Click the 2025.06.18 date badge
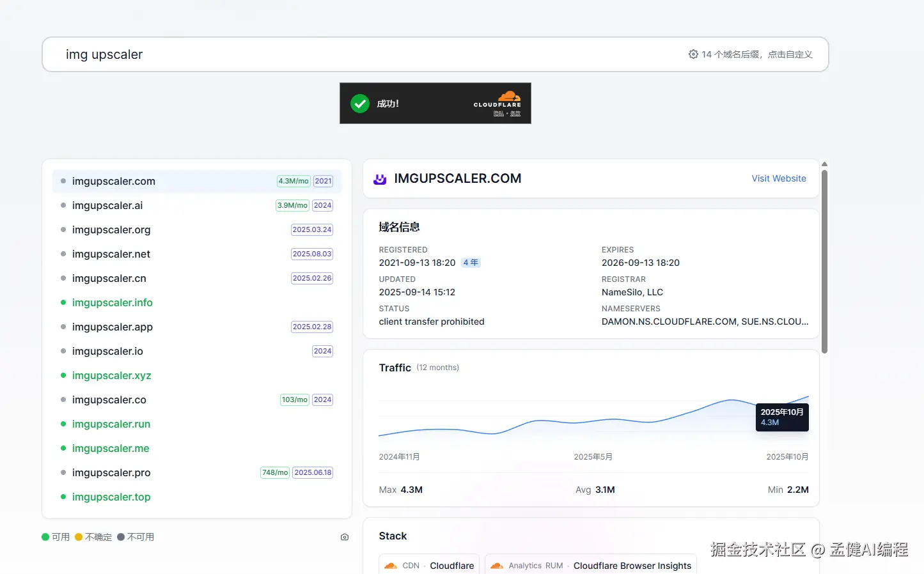924x574 pixels. click(313, 472)
